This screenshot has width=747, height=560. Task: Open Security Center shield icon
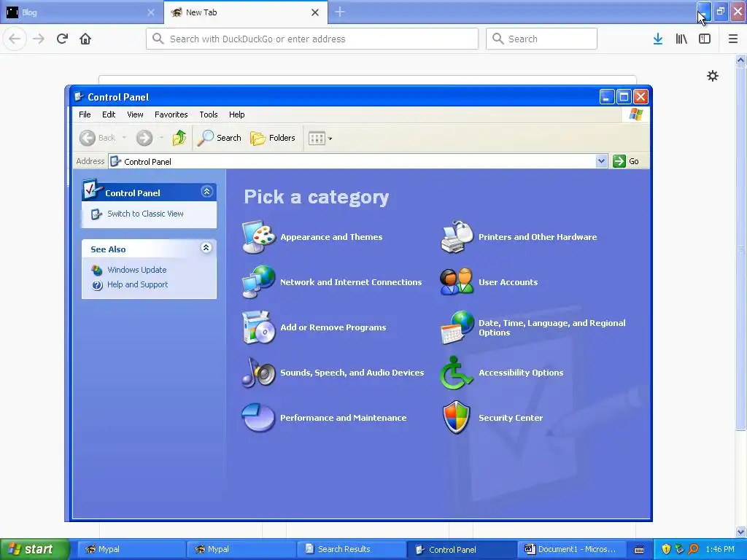pos(457,418)
